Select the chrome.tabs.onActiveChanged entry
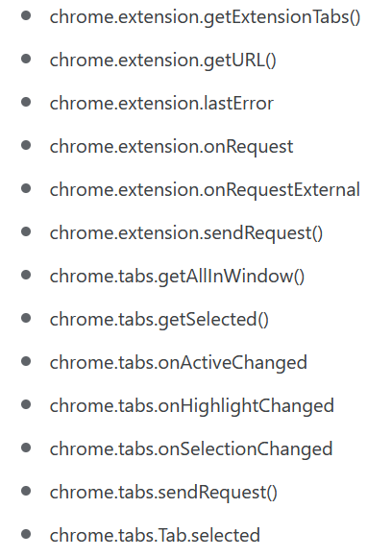Image resolution: width=392 pixels, height=557 pixels. [x=179, y=363]
